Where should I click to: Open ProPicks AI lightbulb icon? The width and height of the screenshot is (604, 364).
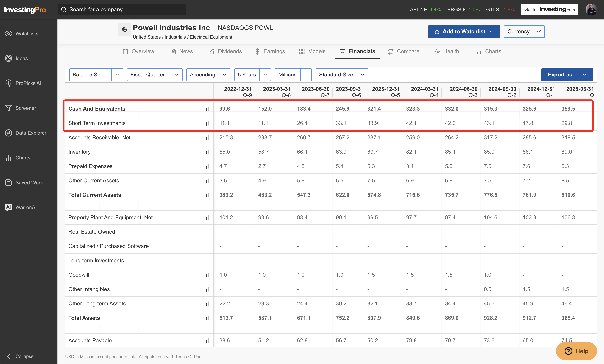9,83
